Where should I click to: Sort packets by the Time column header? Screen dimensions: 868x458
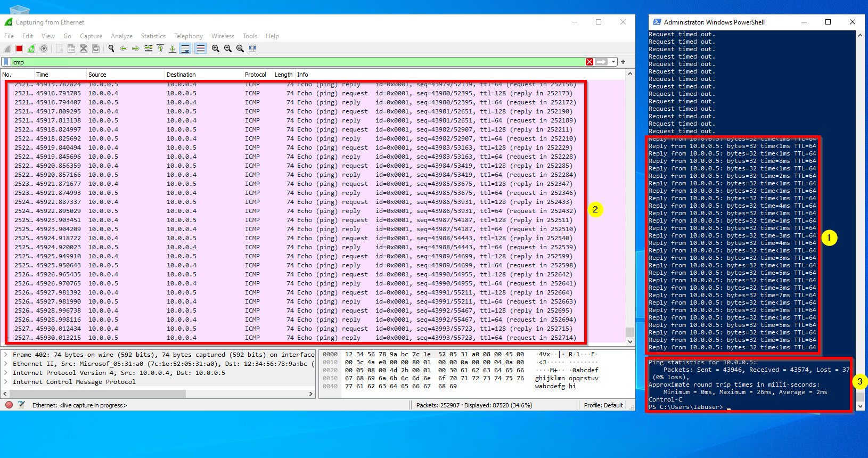coord(60,75)
